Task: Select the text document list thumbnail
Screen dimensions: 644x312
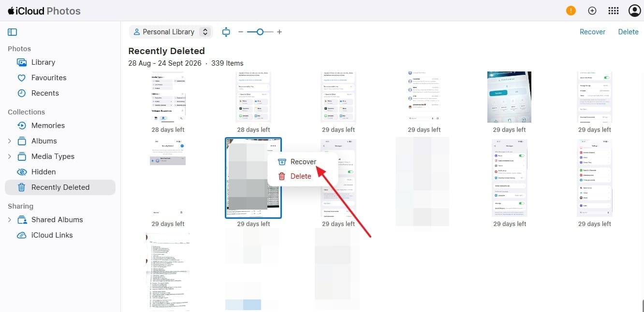Action: click(167, 272)
